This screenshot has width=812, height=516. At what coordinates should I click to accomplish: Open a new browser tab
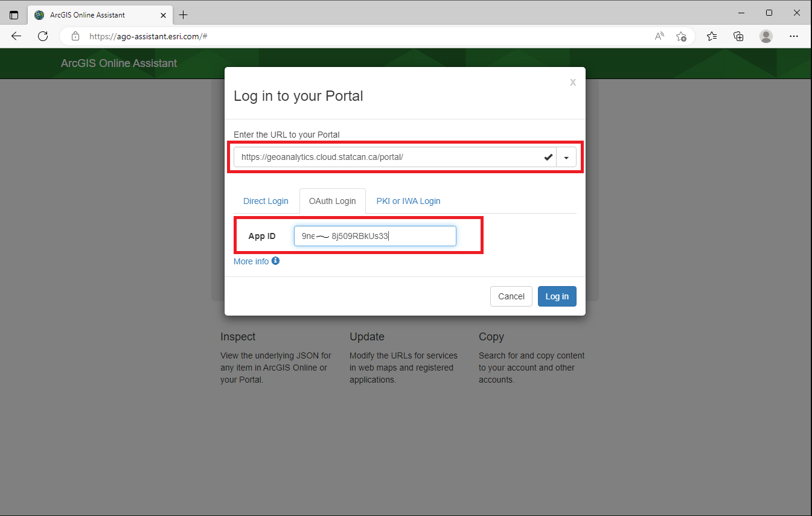[x=184, y=15]
